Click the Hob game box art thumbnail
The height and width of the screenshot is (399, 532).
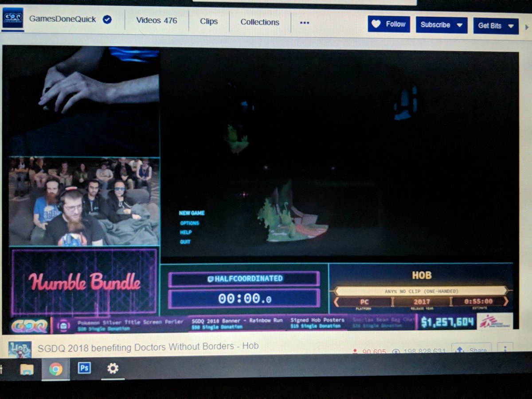(x=20, y=349)
